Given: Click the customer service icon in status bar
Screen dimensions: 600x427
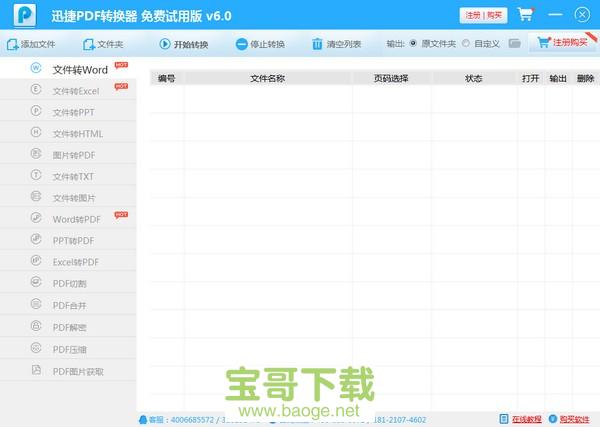Looking at the screenshot, I should tap(143, 420).
